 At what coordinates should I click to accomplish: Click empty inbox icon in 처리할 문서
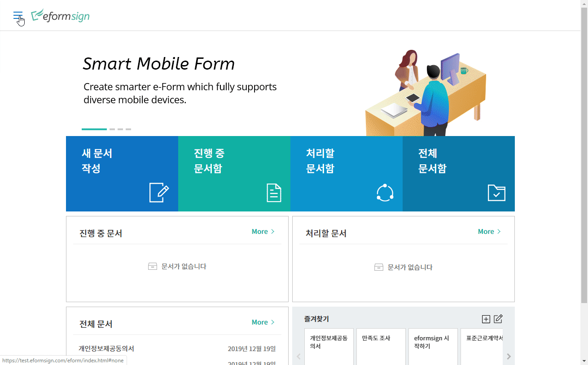pyautogui.click(x=379, y=267)
